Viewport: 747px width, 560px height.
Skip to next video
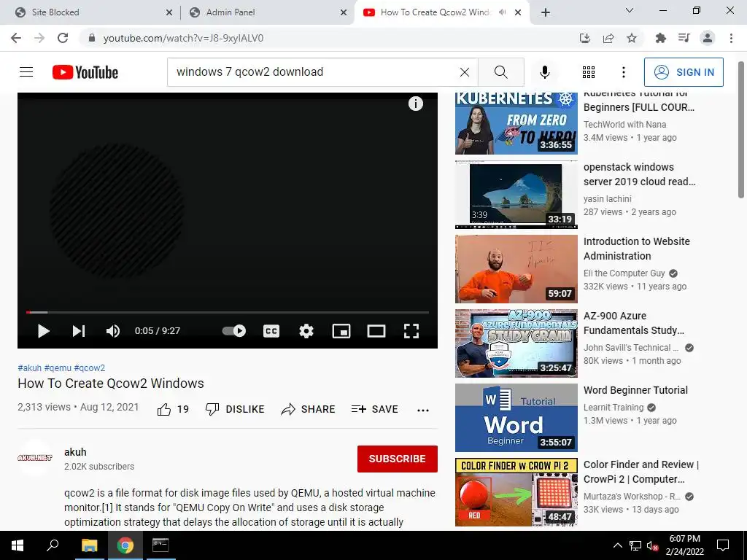(x=79, y=331)
